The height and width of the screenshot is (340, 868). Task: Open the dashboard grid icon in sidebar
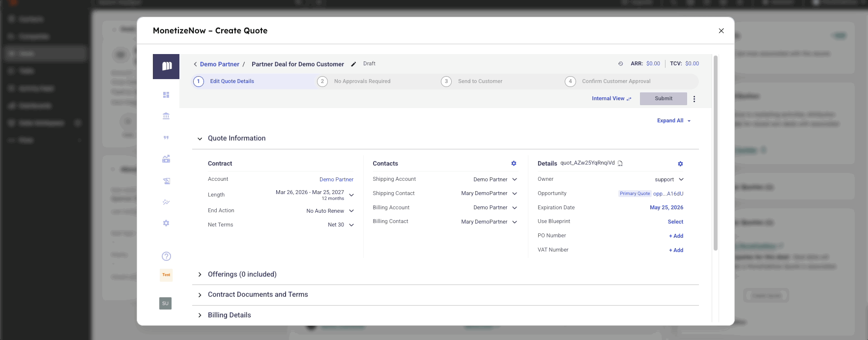tap(166, 95)
